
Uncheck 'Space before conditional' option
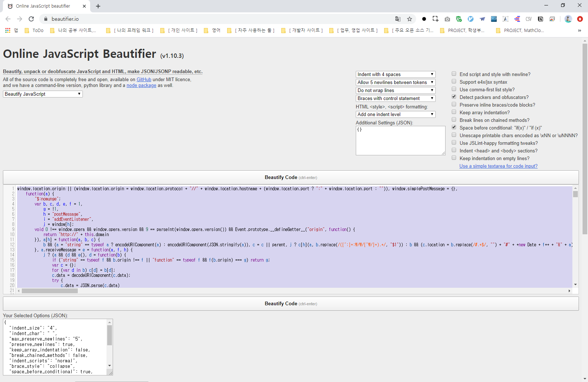tap(454, 127)
